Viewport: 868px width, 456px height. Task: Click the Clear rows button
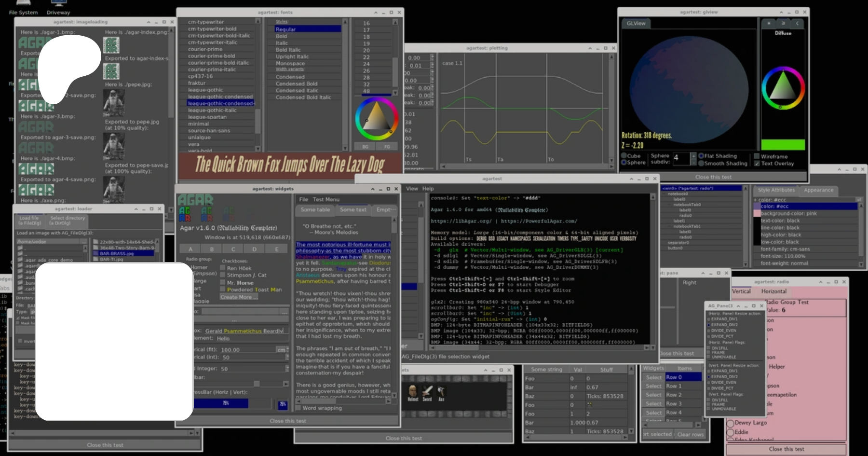(x=690, y=434)
